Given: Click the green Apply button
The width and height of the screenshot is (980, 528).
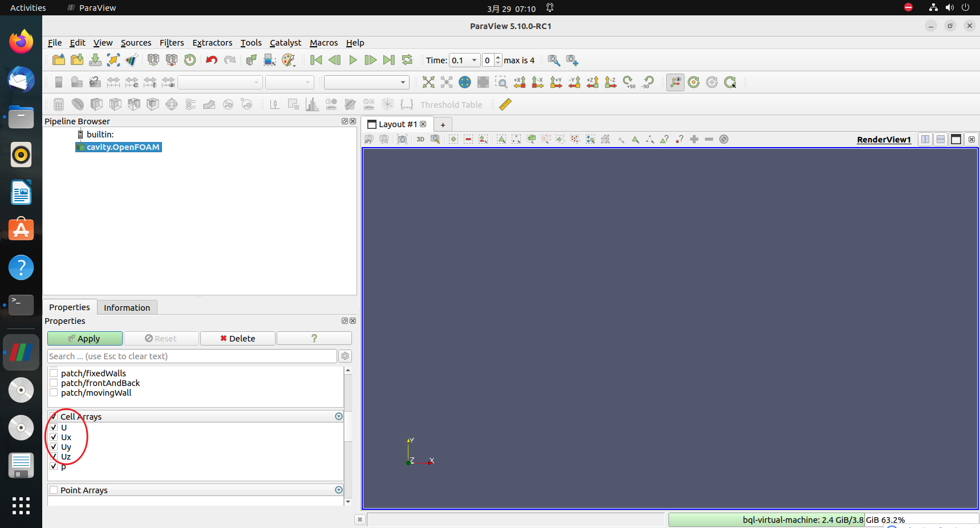Looking at the screenshot, I should (x=85, y=339).
